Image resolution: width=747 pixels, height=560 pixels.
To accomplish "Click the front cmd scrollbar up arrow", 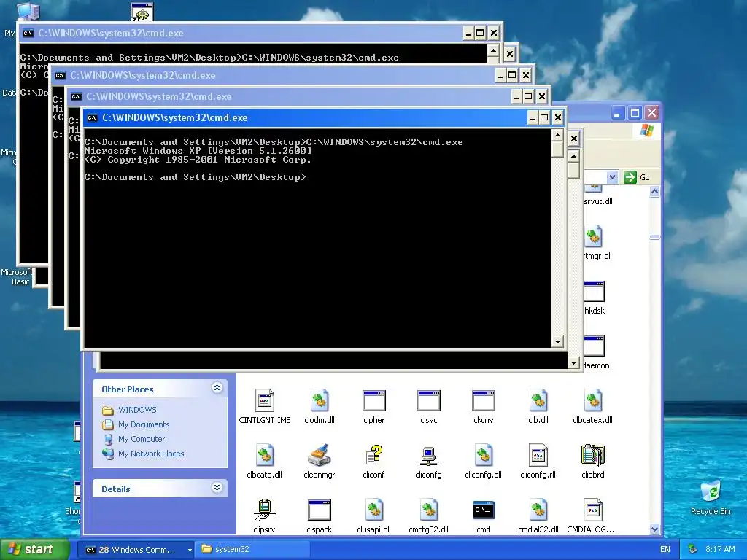I will coord(557,136).
